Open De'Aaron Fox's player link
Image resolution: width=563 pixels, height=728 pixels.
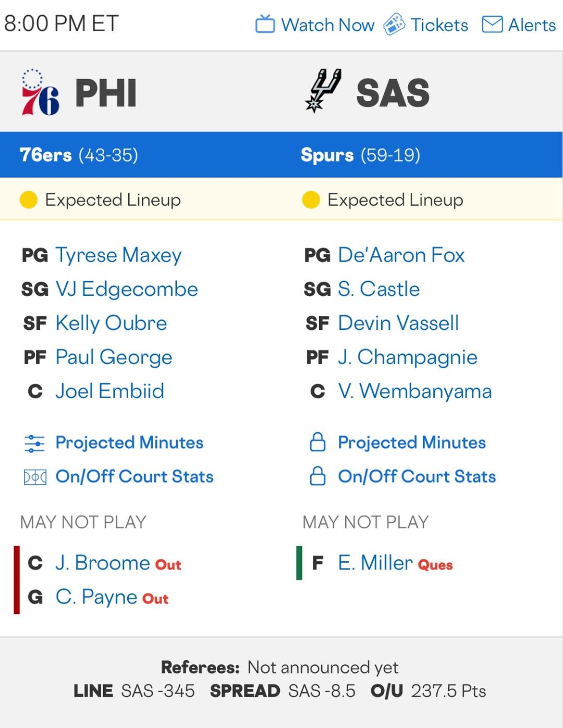tap(401, 255)
